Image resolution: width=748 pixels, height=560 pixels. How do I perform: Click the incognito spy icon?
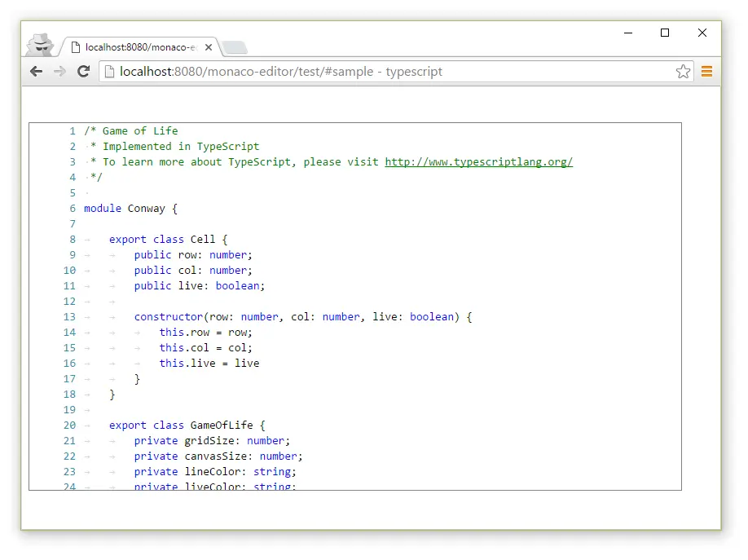tap(40, 44)
